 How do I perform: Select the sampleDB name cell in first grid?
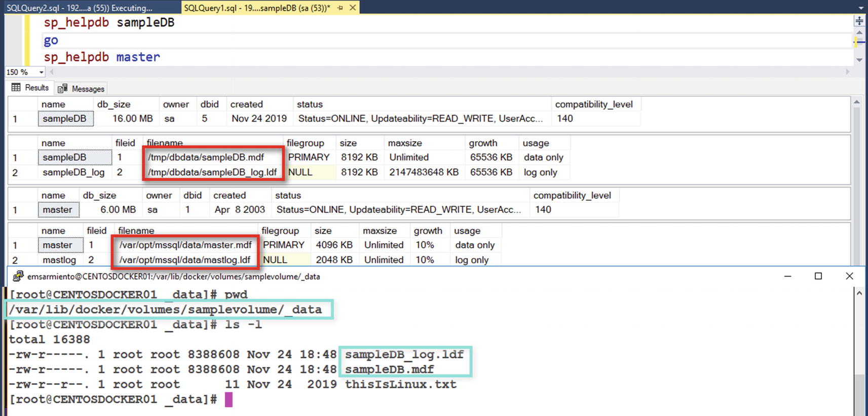click(x=65, y=119)
